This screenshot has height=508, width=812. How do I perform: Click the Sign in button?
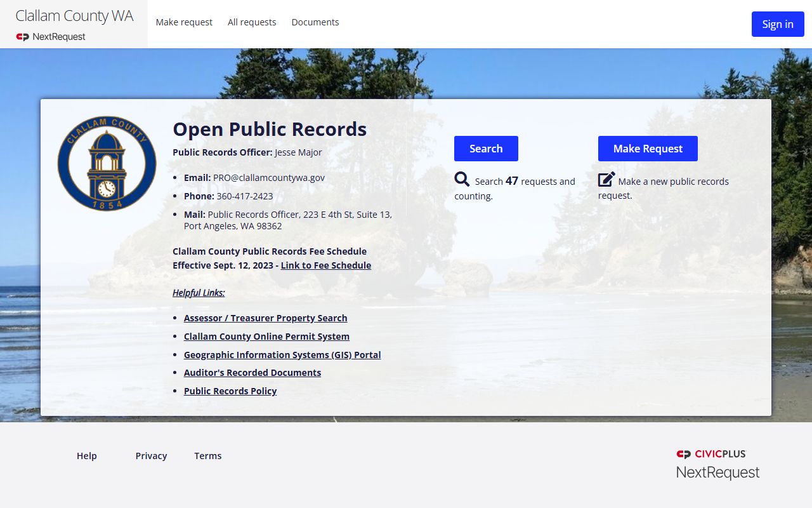click(x=778, y=24)
